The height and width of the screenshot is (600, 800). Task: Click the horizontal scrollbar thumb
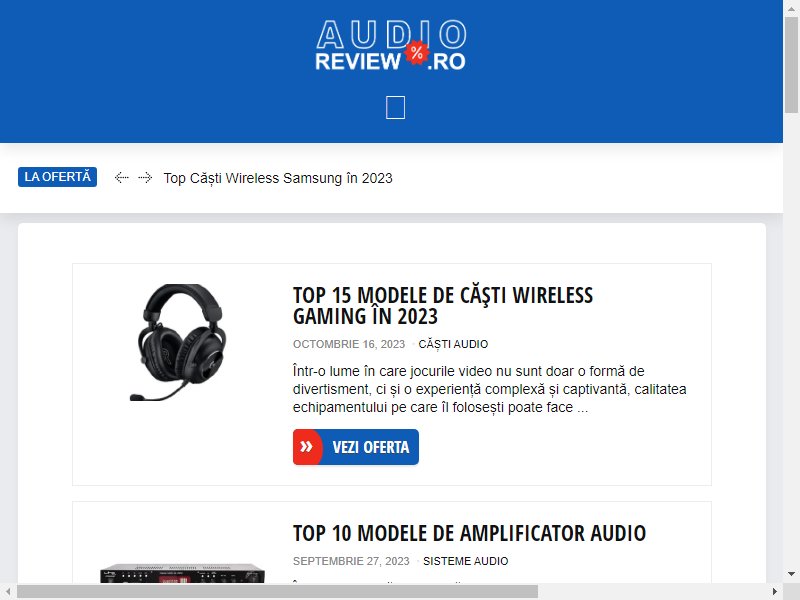(278, 592)
